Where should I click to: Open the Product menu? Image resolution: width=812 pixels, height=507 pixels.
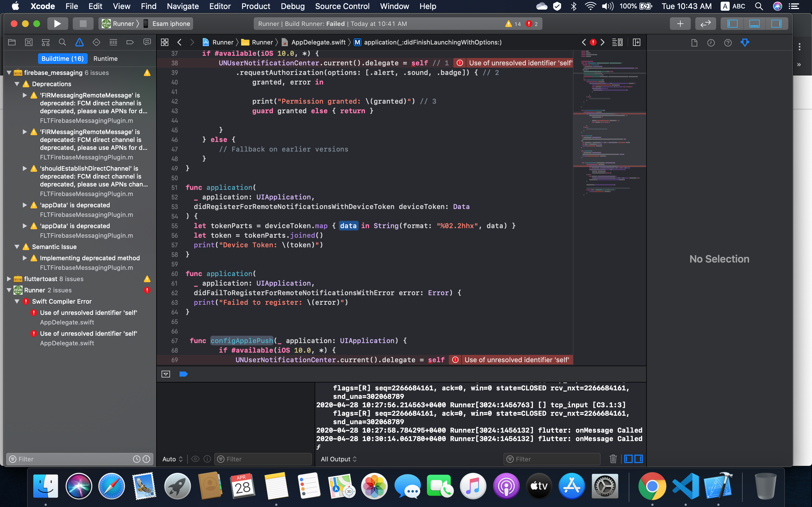coord(256,6)
